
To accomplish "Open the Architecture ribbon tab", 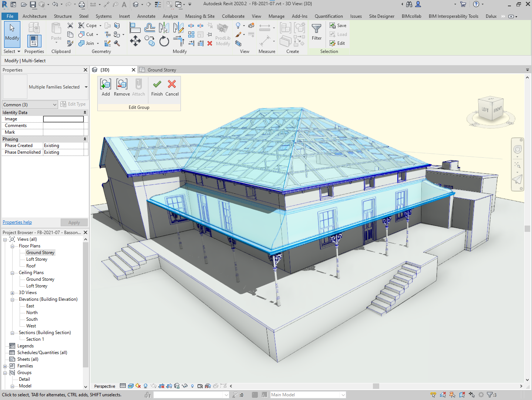I will point(34,16).
